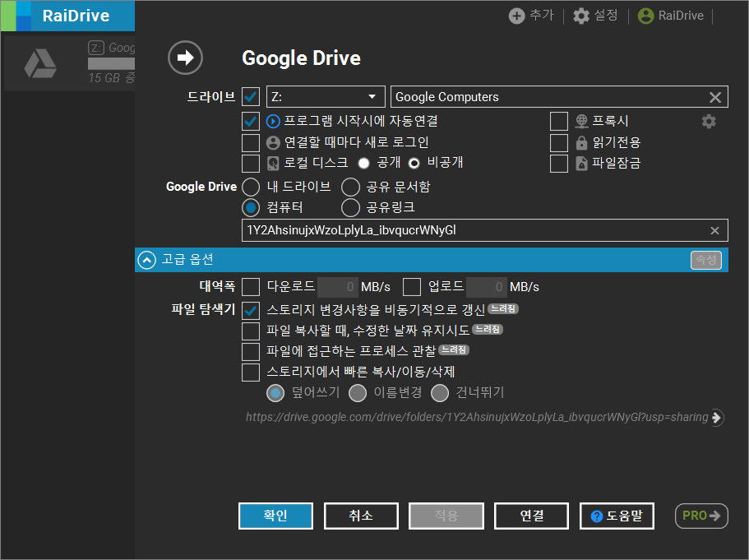Enable 업로드 bandwidth limit checkbox

click(412, 287)
